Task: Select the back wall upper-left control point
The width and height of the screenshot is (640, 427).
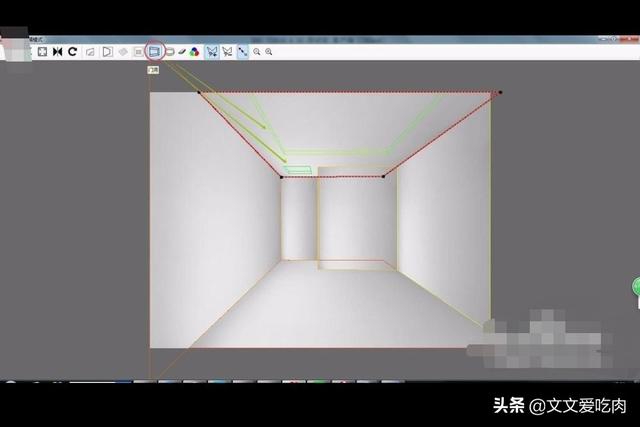Action: 281,177
